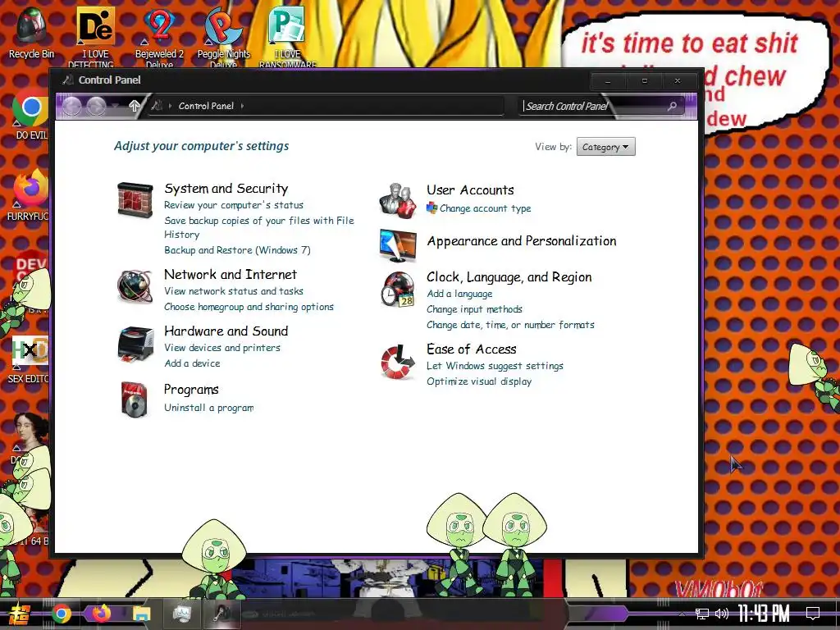This screenshot has height=630, width=840.
Task: Click Optimize visual display link
Action: [x=479, y=381]
